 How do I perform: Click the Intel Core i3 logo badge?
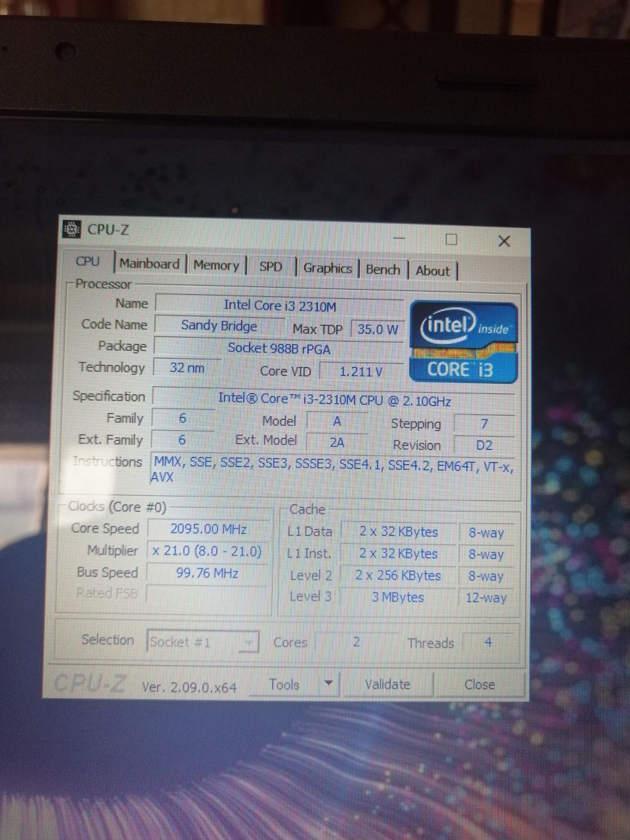pyautogui.click(x=463, y=341)
